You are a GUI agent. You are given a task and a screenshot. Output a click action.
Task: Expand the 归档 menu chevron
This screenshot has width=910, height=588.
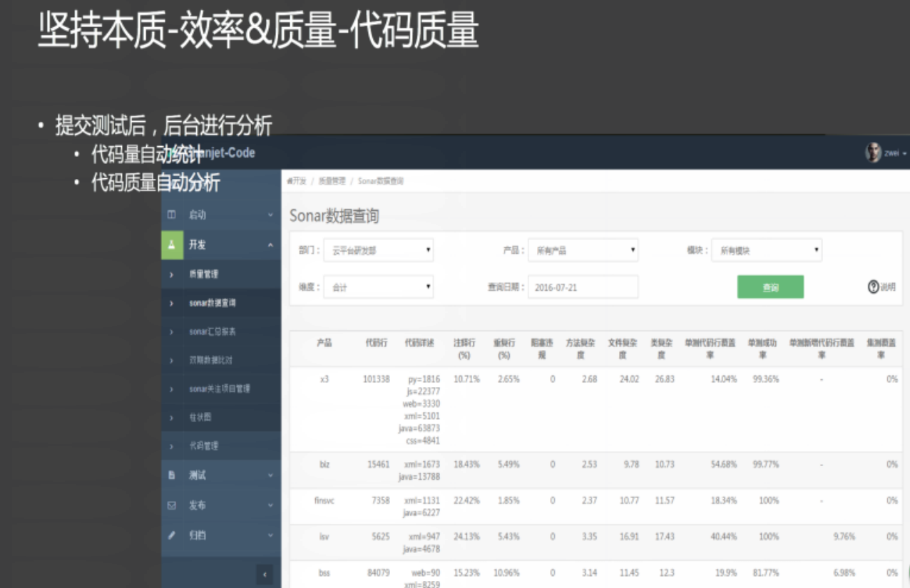tap(270, 535)
